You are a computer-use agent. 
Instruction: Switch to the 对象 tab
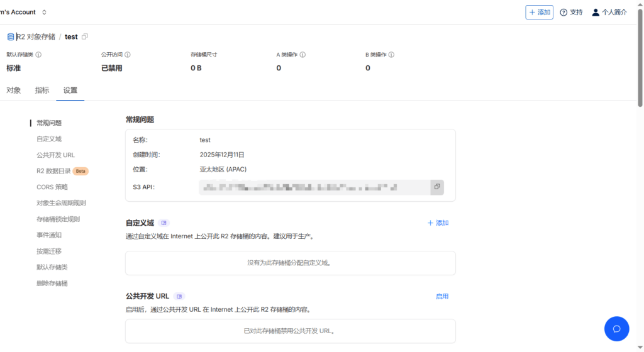(14, 90)
